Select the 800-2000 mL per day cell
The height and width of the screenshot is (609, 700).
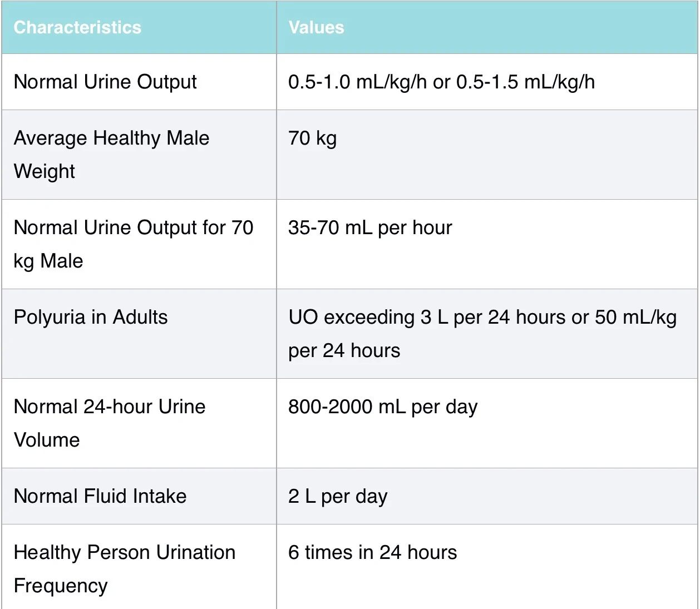tap(487, 423)
